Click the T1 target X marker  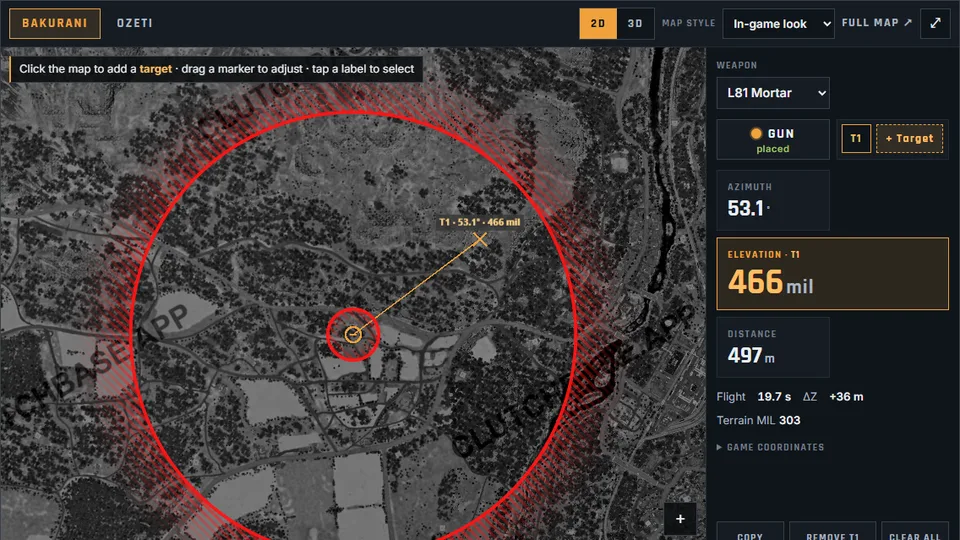tap(480, 239)
